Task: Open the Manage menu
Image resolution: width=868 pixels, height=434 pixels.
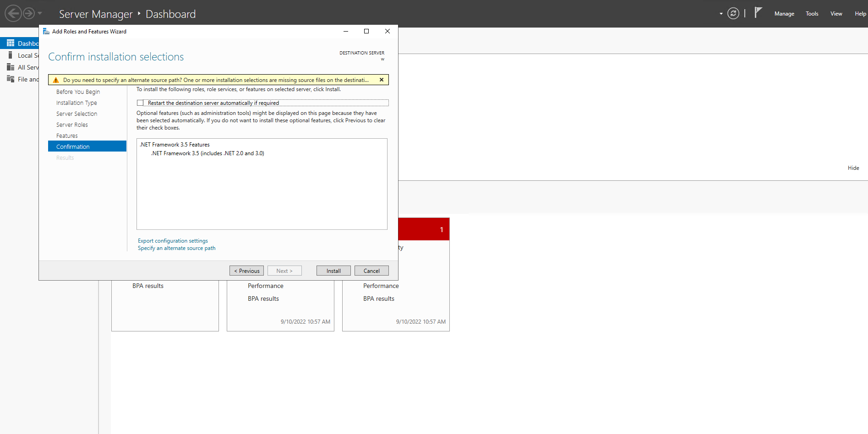Action: pyautogui.click(x=784, y=14)
